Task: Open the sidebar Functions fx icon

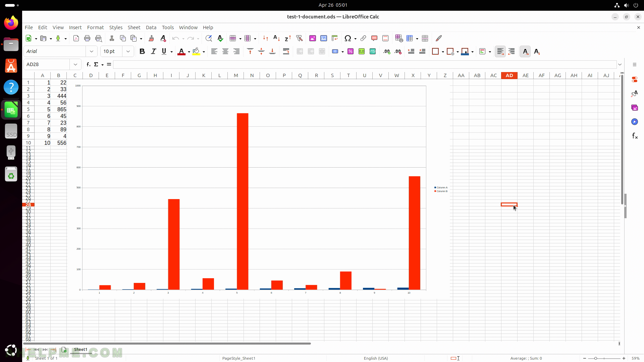Action: [x=634, y=136]
